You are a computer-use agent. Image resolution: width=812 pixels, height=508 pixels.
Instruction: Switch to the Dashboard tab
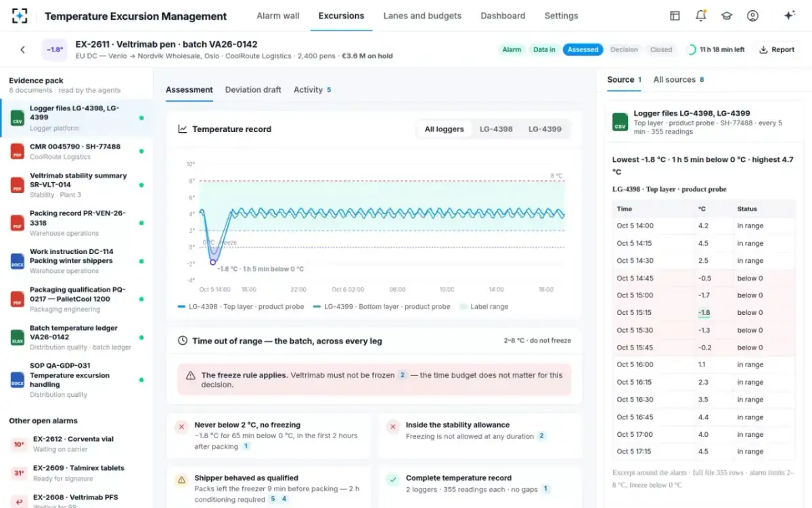click(503, 16)
